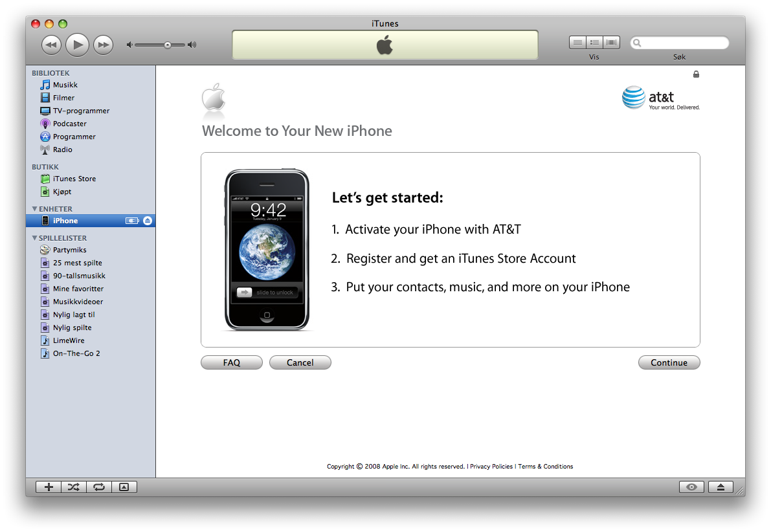Click the previous track rewind button
The width and height of the screenshot is (771, 532).
pos(51,45)
